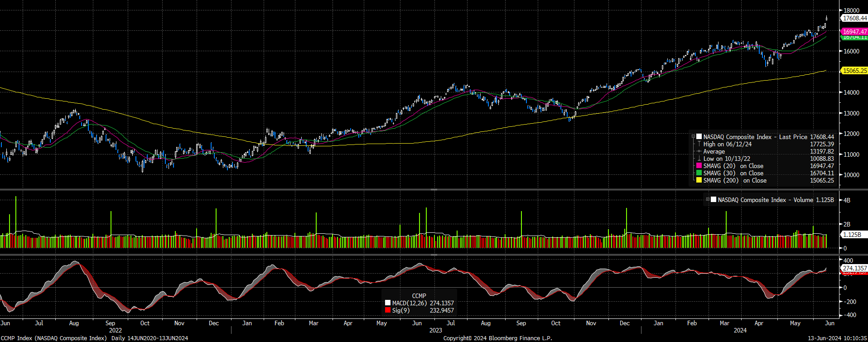Click the 2023 year label on time axis

435,330
